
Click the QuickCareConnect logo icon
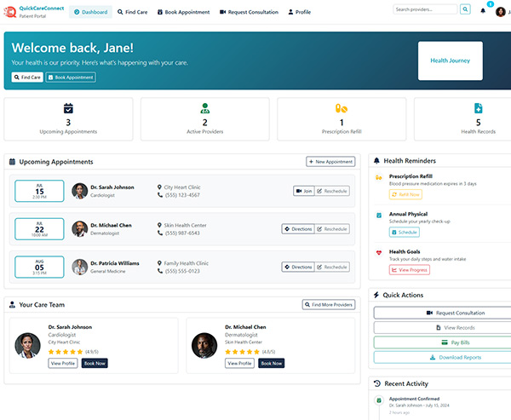pos(9,12)
